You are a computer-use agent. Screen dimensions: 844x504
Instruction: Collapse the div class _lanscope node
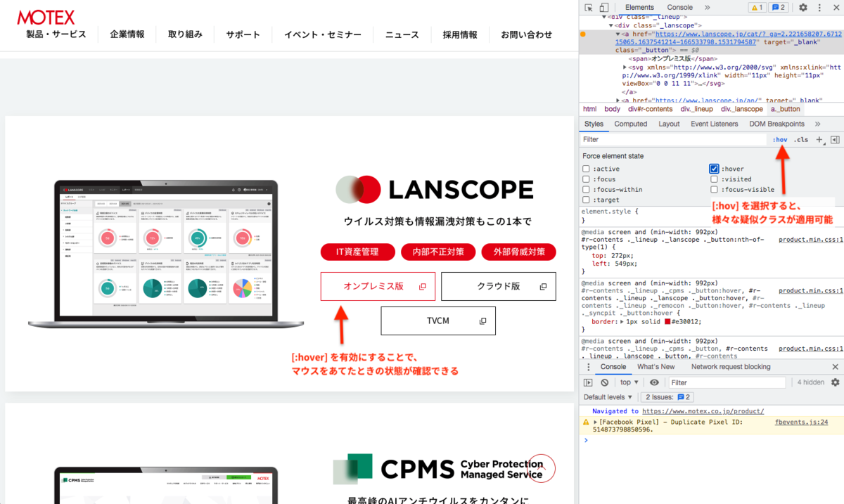(612, 25)
